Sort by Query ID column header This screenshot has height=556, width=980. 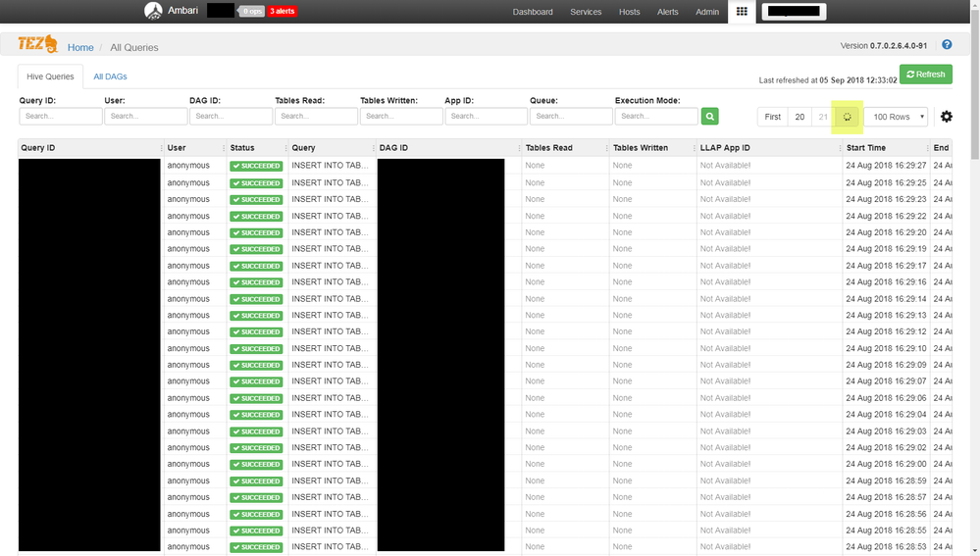tap(38, 148)
